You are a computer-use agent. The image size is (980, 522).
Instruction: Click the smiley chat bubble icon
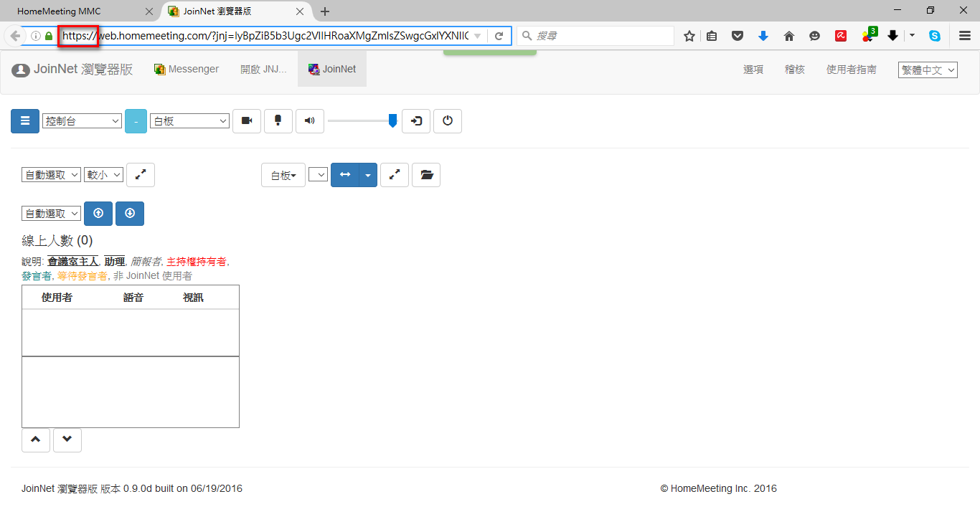(814, 36)
